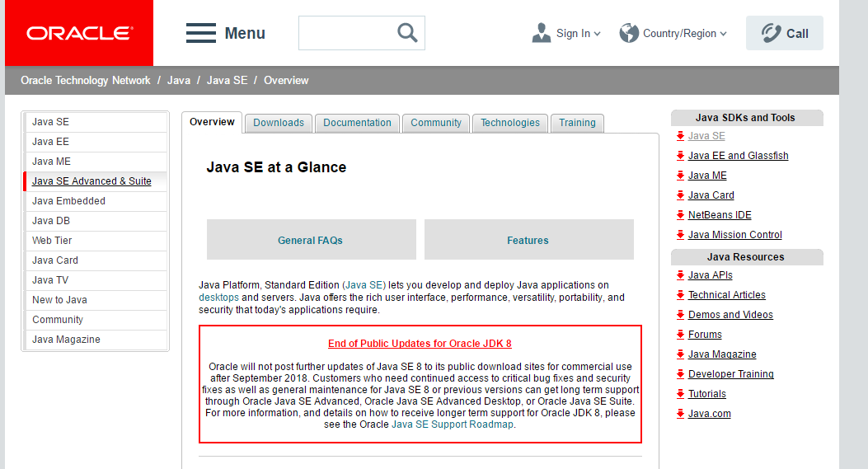Click arrow icon beside Java ME link
Screen dimensions: 868x469
pyautogui.click(x=680, y=176)
